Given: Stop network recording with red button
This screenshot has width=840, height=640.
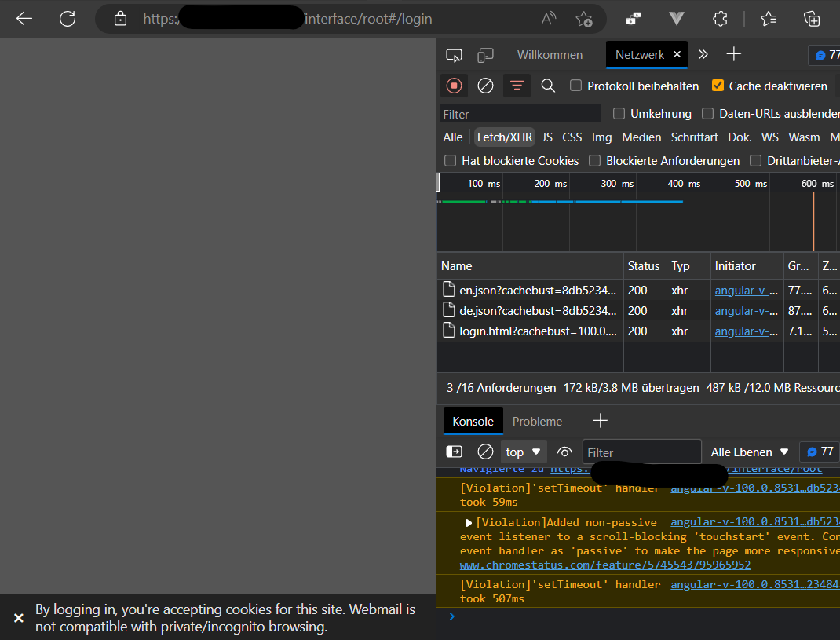Looking at the screenshot, I should (454, 86).
